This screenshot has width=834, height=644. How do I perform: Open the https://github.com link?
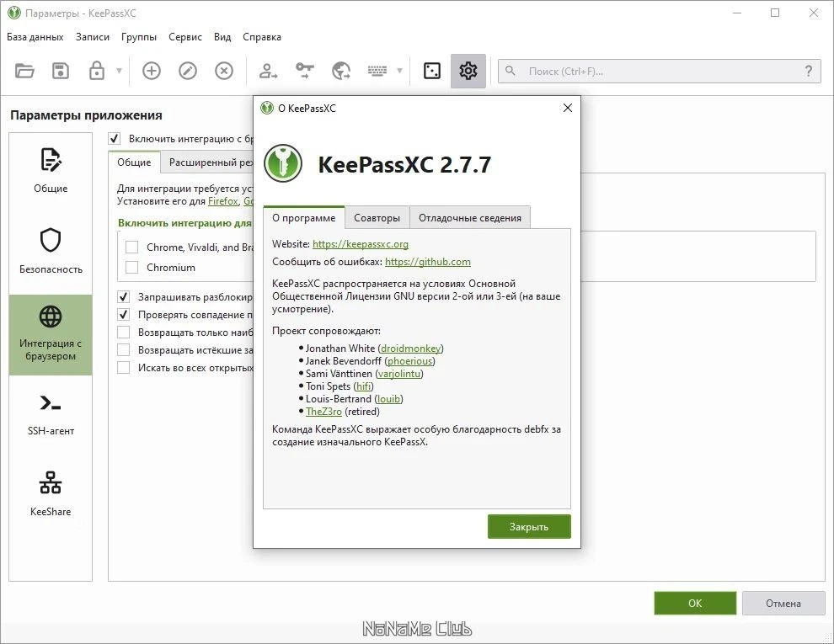(428, 262)
